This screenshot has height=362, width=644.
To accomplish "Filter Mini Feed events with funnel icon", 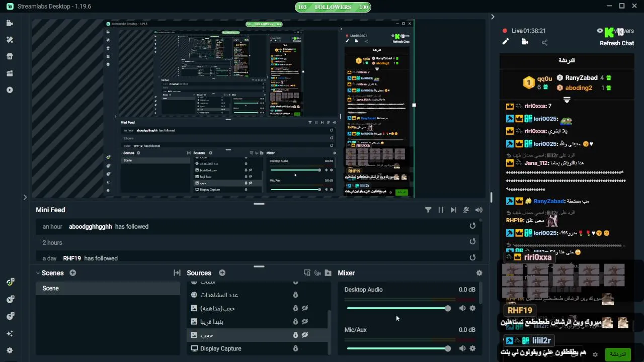I will click(x=428, y=210).
